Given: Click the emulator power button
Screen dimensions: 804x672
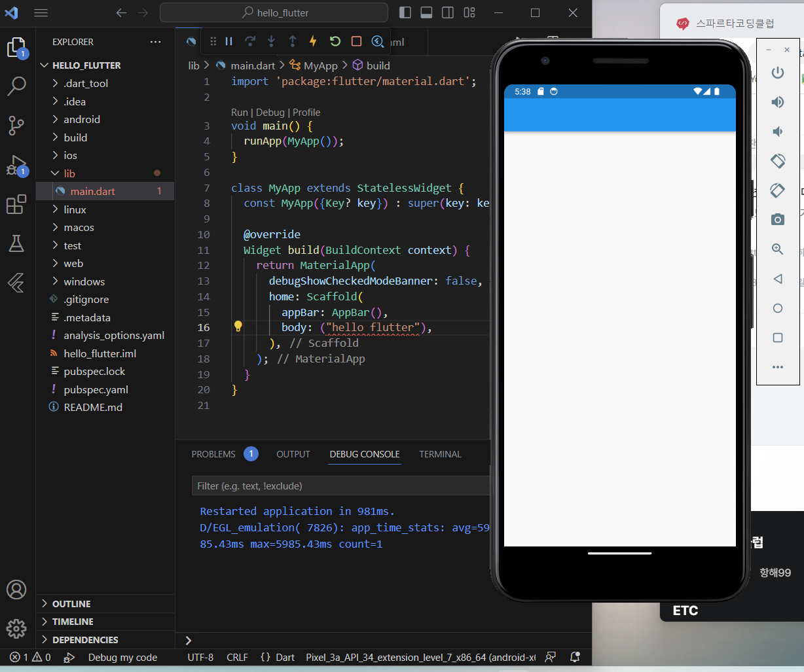Looking at the screenshot, I should [x=778, y=73].
